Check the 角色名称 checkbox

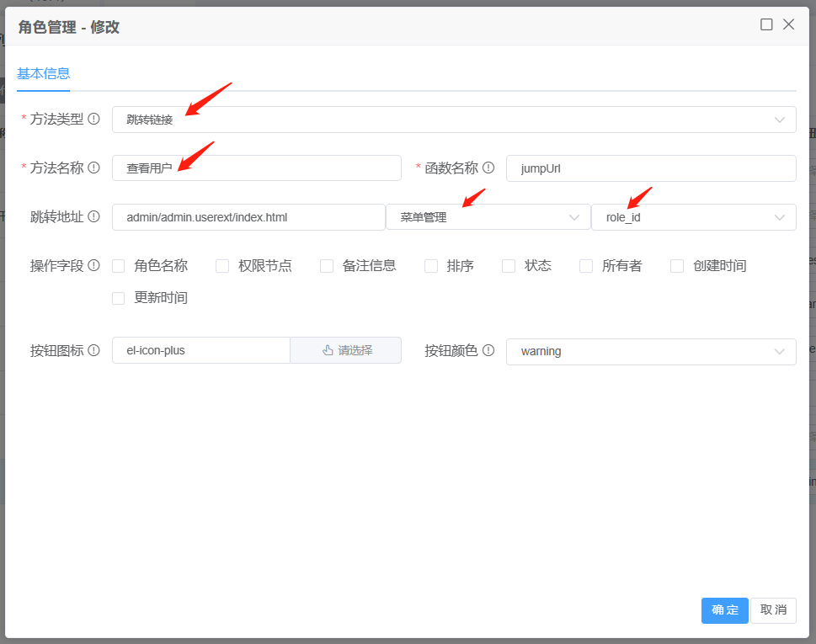pos(119,266)
